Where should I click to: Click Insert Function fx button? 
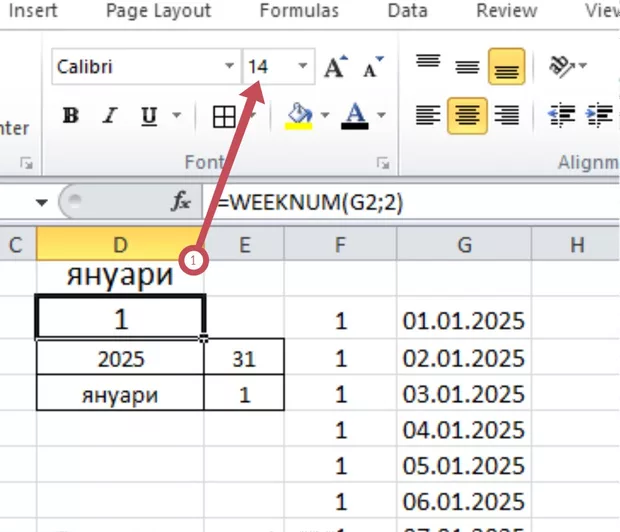tap(181, 201)
